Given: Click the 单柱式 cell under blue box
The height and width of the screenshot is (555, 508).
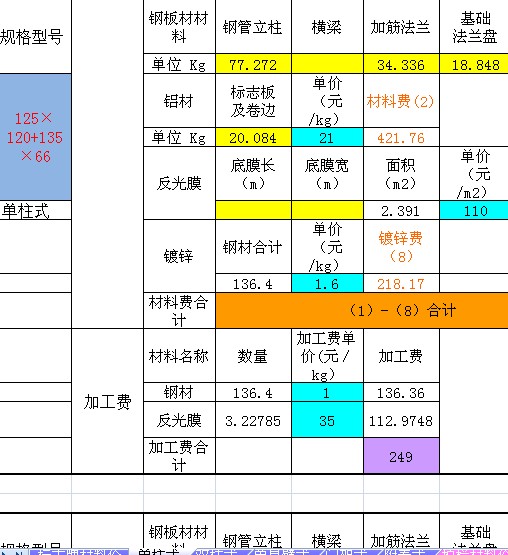Looking at the screenshot, I should pos(35,210).
